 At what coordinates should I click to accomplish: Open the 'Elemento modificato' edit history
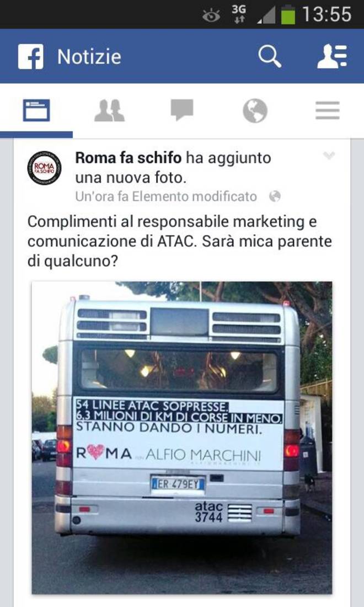[194, 196]
